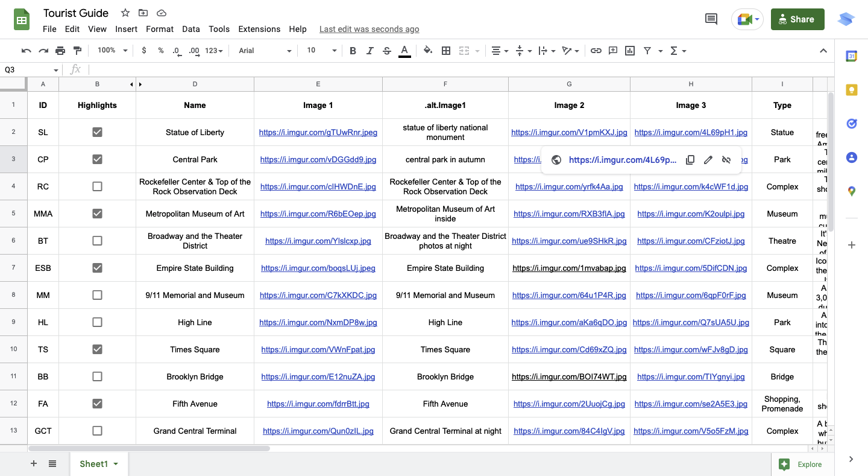Open Google Maps side panel
This screenshot has width=868, height=476.
851,191
